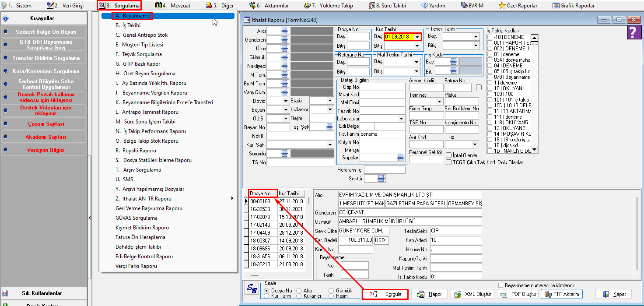
Task: Click the XML Oluştur button
Action: pos(472,294)
